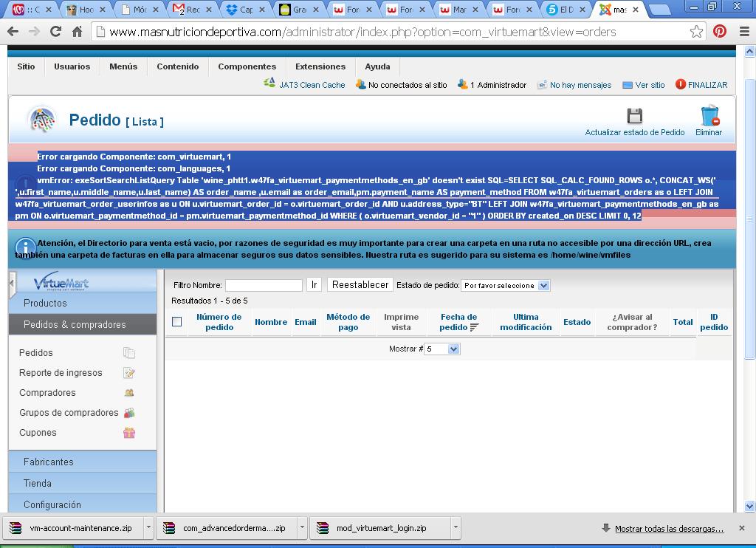The height and width of the screenshot is (548, 756).
Task: Expand Configuración sidebar section
Action: coord(83,504)
